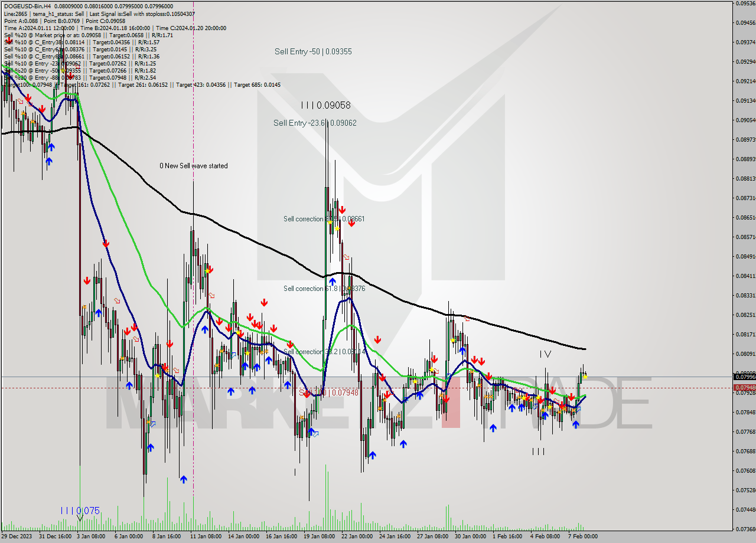
Task: Click 0.09536 on the price scale
Action: coord(746,3)
